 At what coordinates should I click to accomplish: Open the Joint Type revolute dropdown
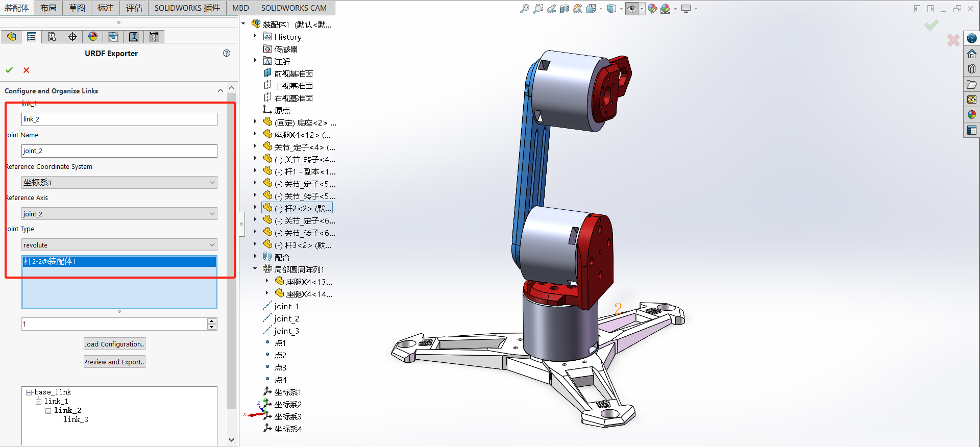(x=119, y=245)
